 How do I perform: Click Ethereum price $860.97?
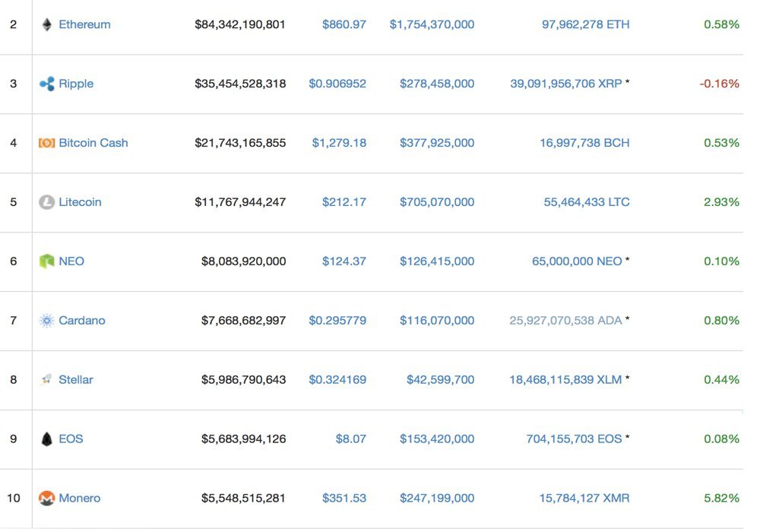344,24
